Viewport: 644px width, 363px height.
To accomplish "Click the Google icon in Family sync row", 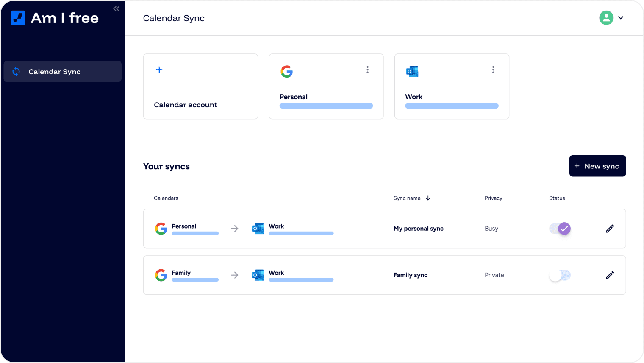I will click(x=161, y=275).
